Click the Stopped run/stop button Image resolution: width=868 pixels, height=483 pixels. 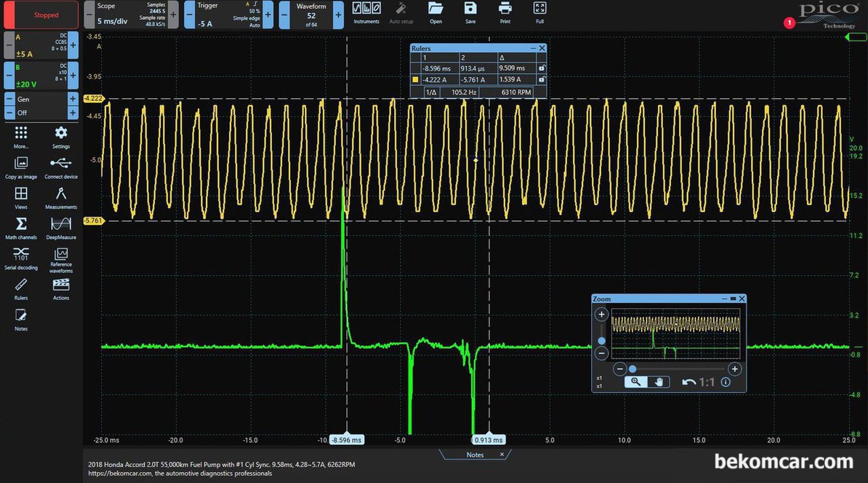point(41,15)
